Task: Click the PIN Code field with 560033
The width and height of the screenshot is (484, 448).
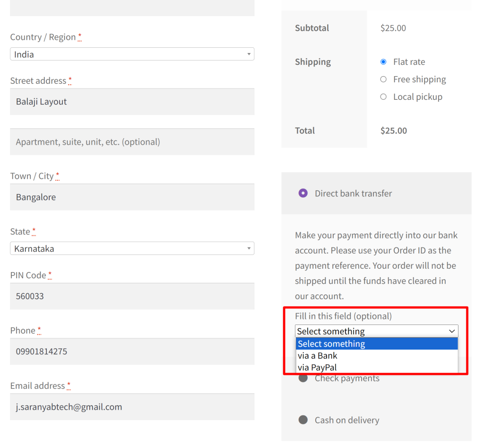Action: (x=132, y=296)
